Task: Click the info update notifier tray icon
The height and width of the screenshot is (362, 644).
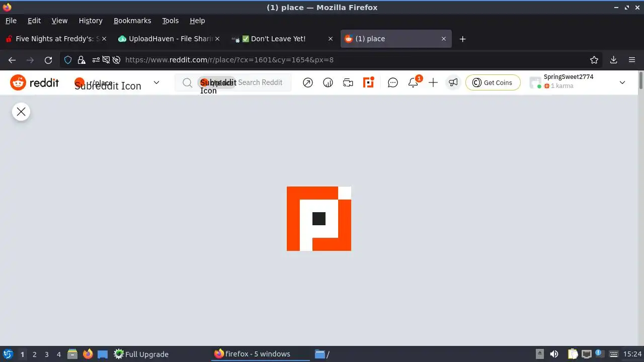Action: [x=599, y=353]
